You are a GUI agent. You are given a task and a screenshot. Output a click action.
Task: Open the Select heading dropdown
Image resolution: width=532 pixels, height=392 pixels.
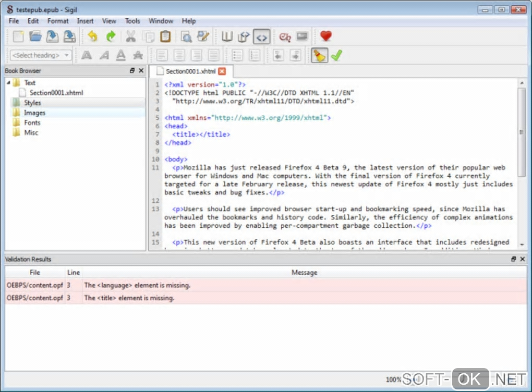click(41, 55)
